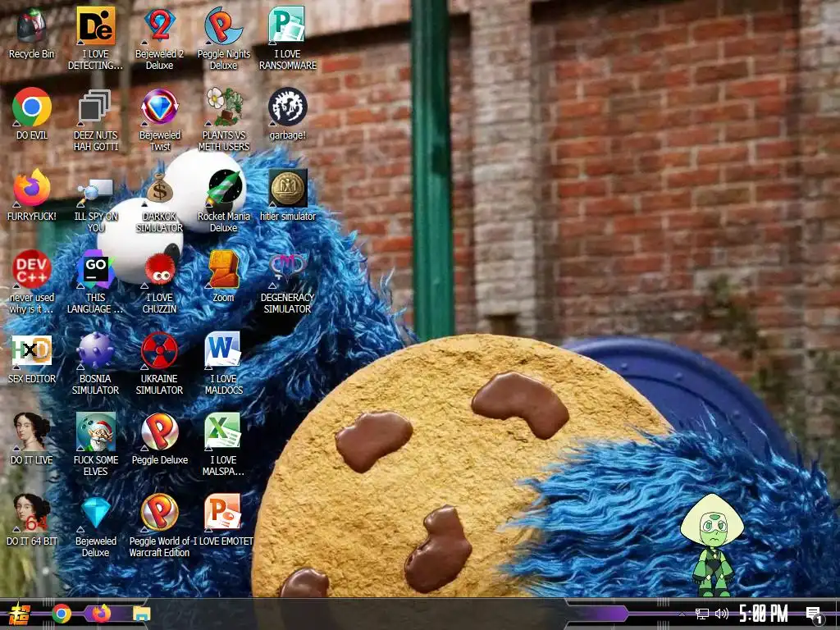
Task: Open the Bejeweled 2 Deluxe shortcut
Action: [160, 39]
